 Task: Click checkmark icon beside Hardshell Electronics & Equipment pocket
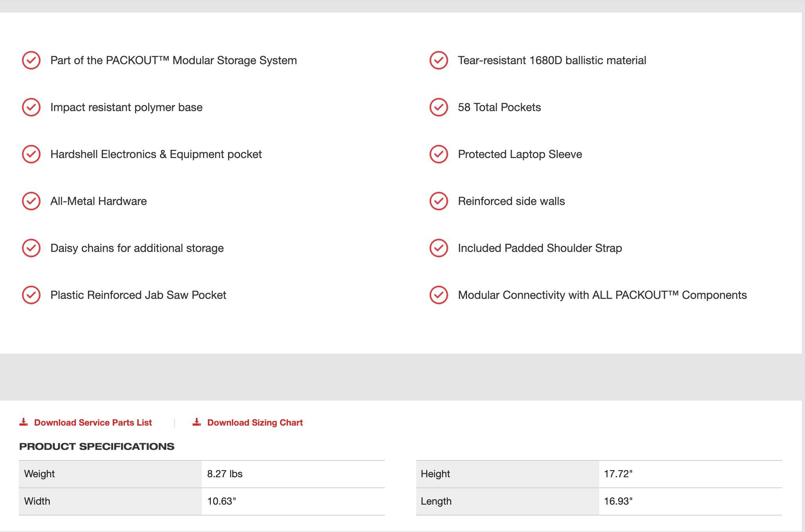(x=31, y=154)
